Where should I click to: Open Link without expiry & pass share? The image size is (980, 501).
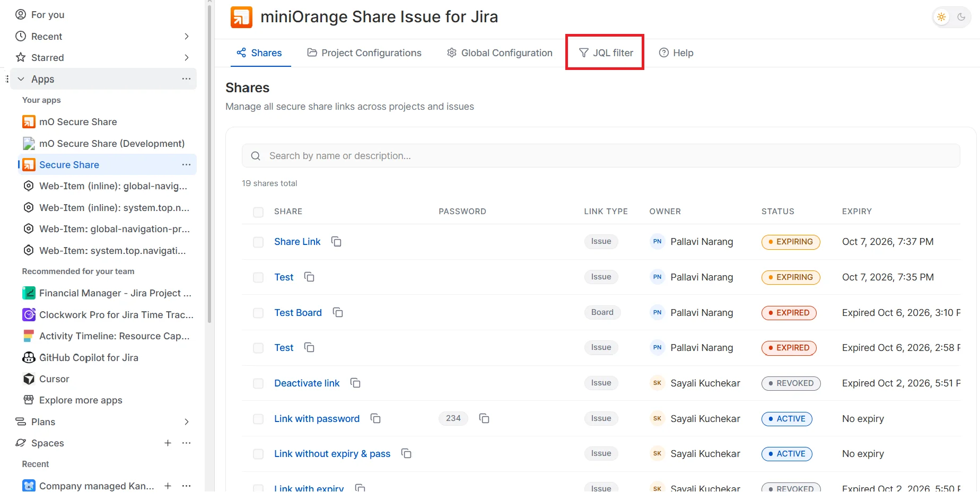tap(332, 454)
